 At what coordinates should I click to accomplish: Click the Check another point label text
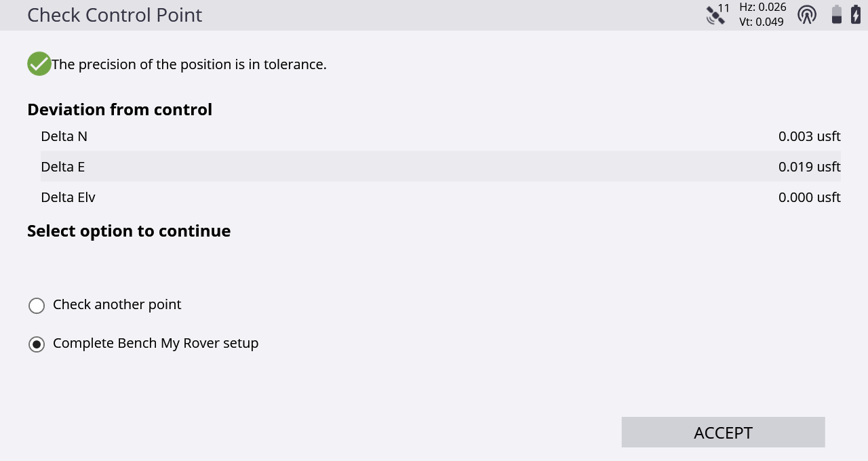pos(117,304)
